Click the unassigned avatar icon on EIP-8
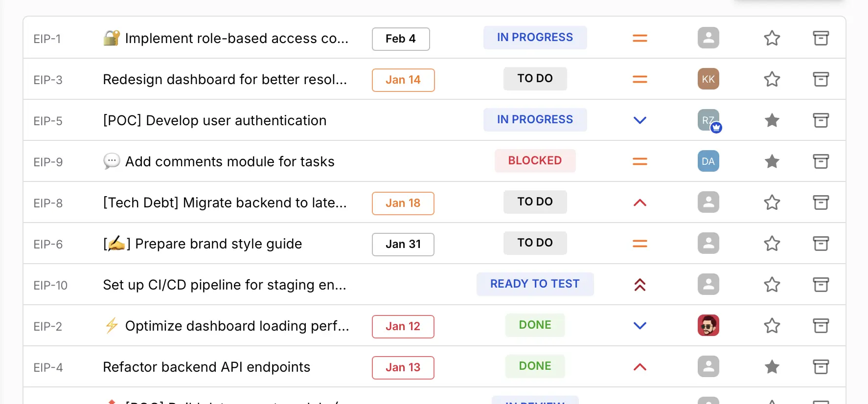Viewport: 868px width, 404px height. 708,202
